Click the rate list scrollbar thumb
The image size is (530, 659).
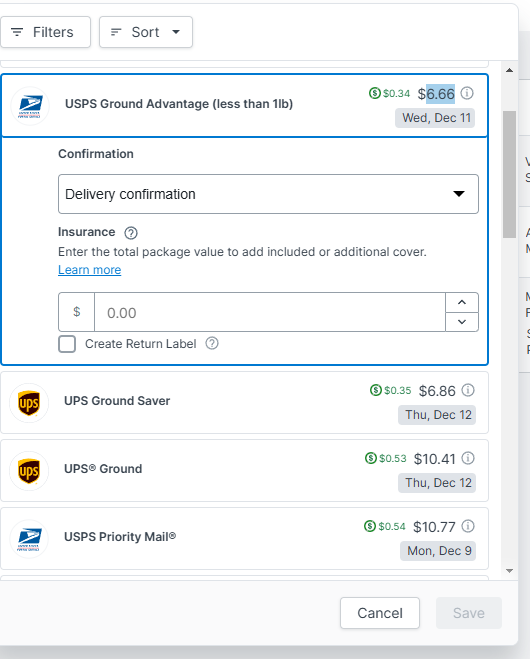point(509,175)
